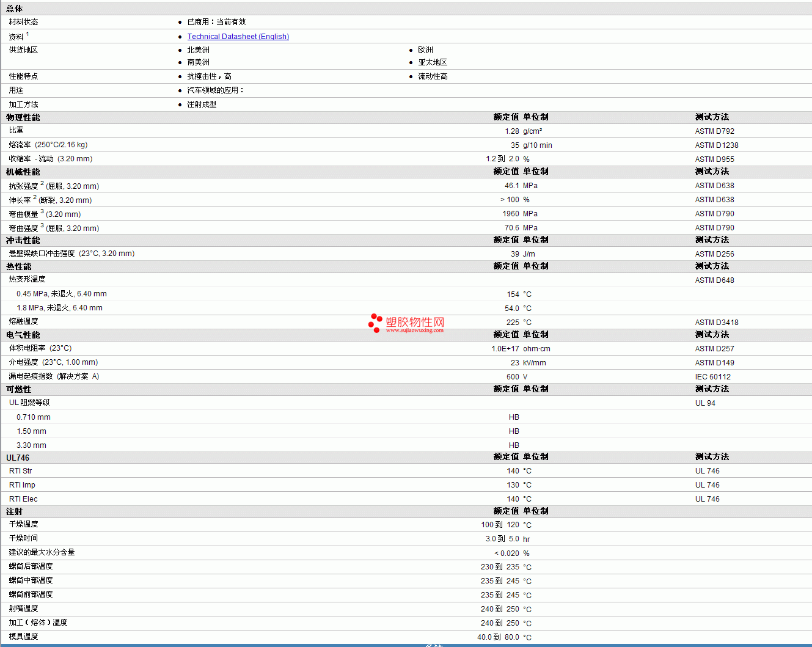812x647 pixels.
Task: Select the '已商用：当前有效' status text
Action: pyautogui.click(x=216, y=22)
